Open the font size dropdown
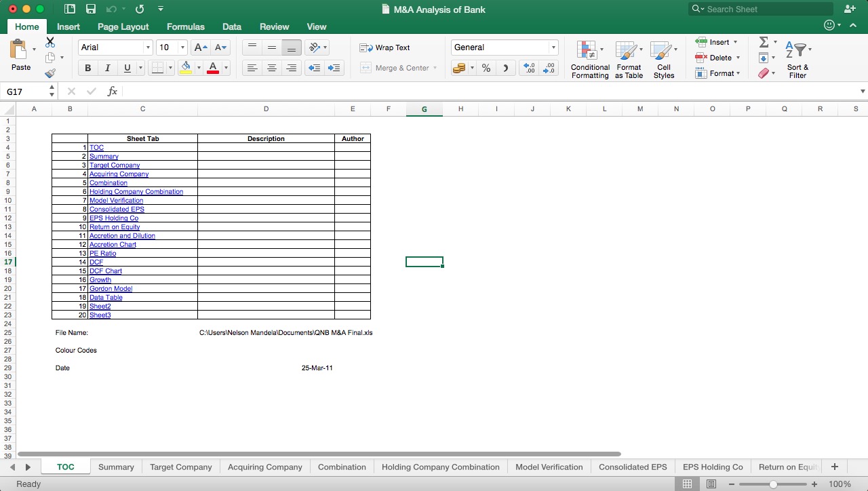The width and height of the screenshot is (868, 491). point(182,47)
